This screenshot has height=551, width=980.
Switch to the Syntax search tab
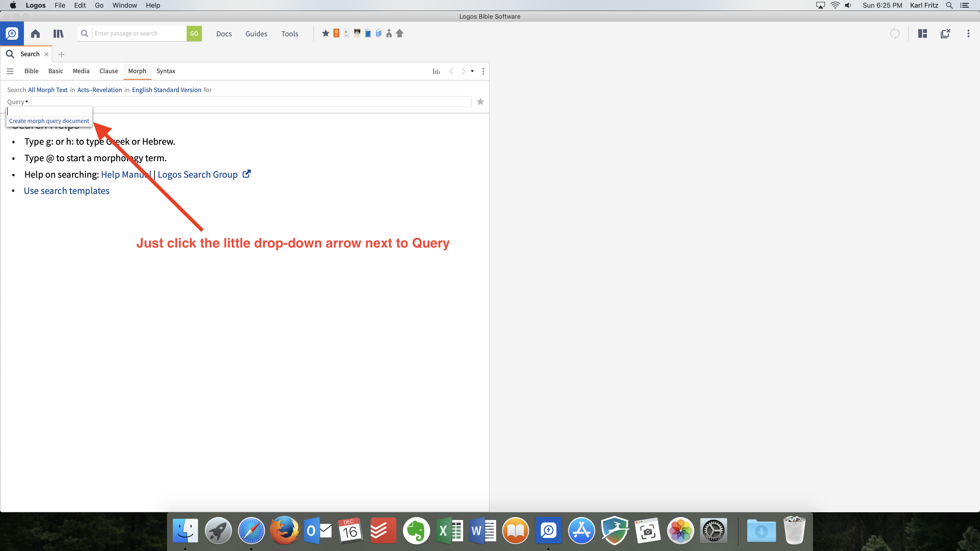pyautogui.click(x=166, y=71)
